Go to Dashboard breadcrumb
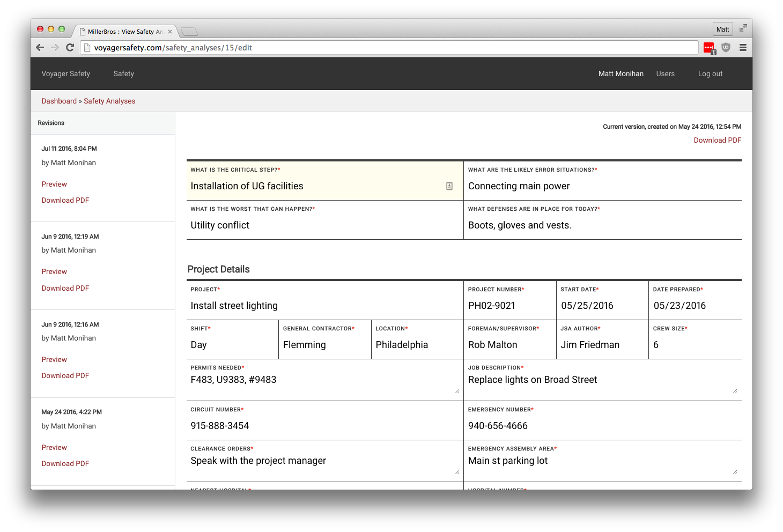Screen dimensions: 783x532 [59, 101]
